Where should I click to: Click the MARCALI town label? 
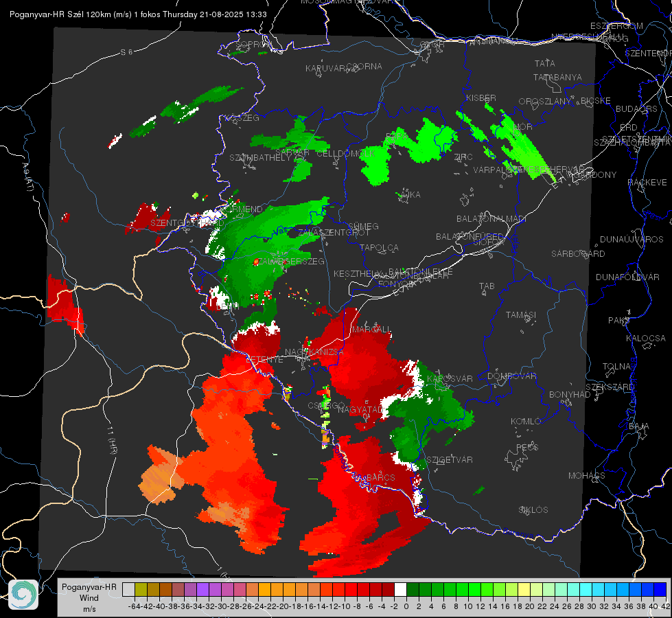(x=371, y=330)
